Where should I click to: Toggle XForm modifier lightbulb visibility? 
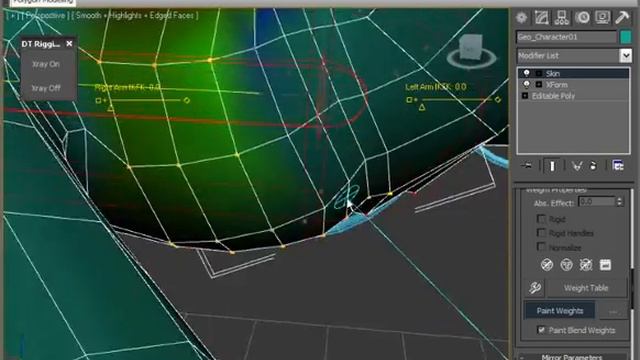click(527, 84)
